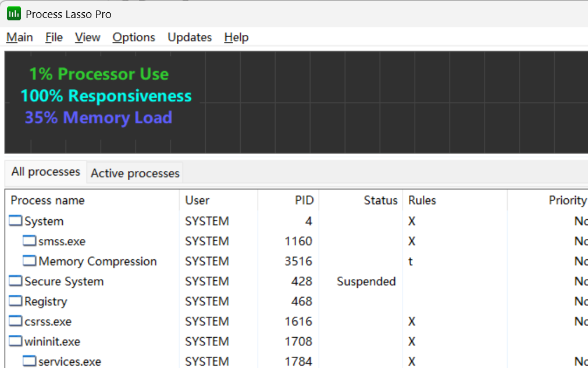
Task: Click the wininit.exe process icon
Action: 16,341
